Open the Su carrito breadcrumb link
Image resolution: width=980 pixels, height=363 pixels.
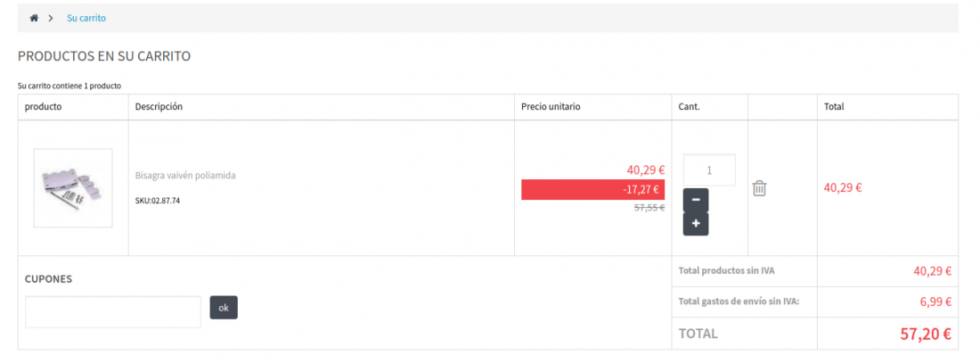pyautogui.click(x=86, y=18)
